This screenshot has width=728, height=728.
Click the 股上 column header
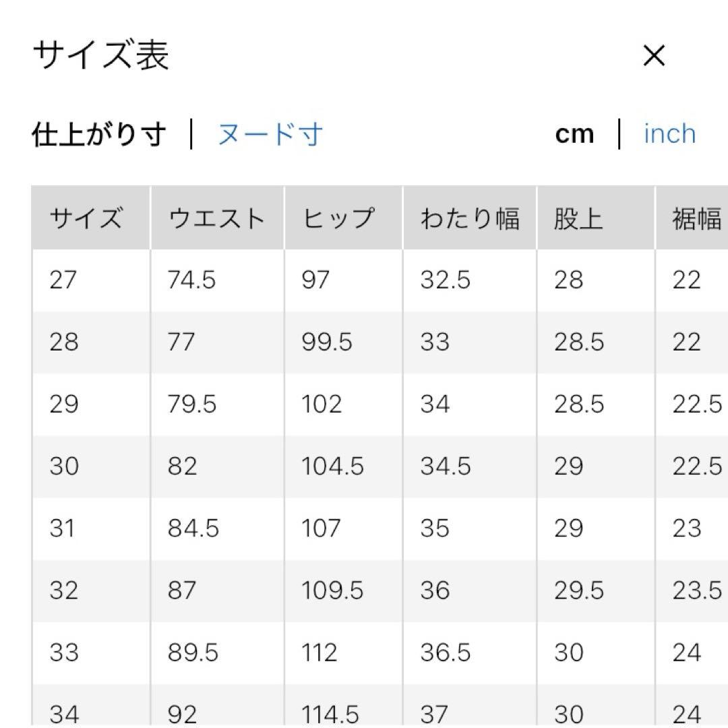pos(578,219)
